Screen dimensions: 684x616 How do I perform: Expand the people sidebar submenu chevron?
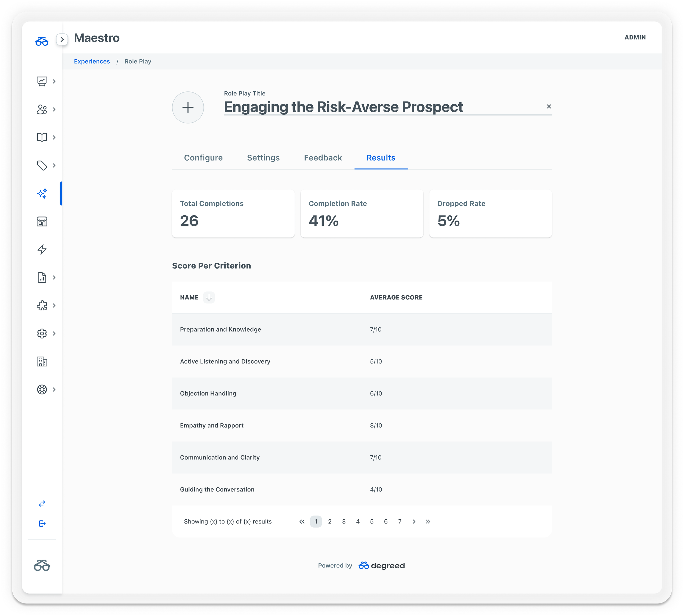[54, 110]
